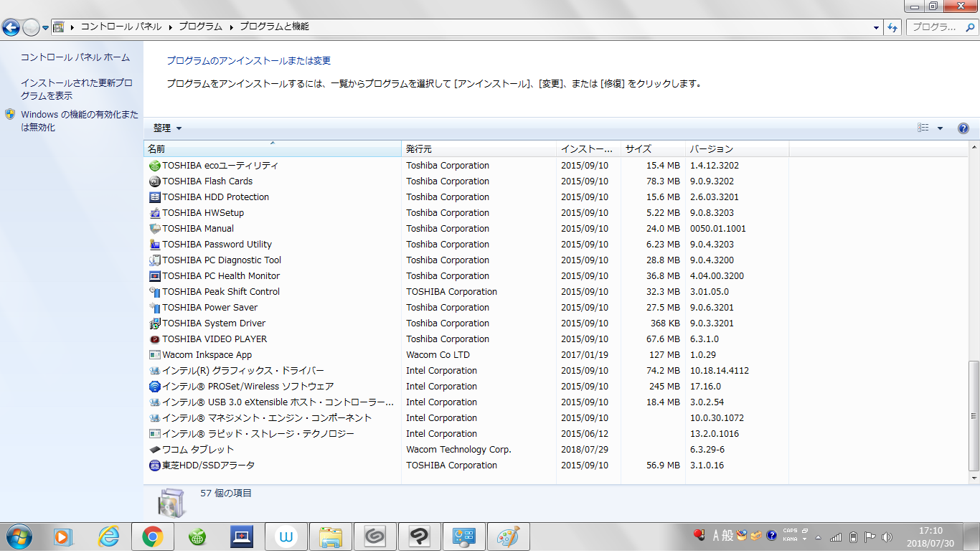Open Google Chrome from the taskbar
Image resolution: width=980 pixels, height=553 pixels.
pyautogui.click(x=152, y=537)
